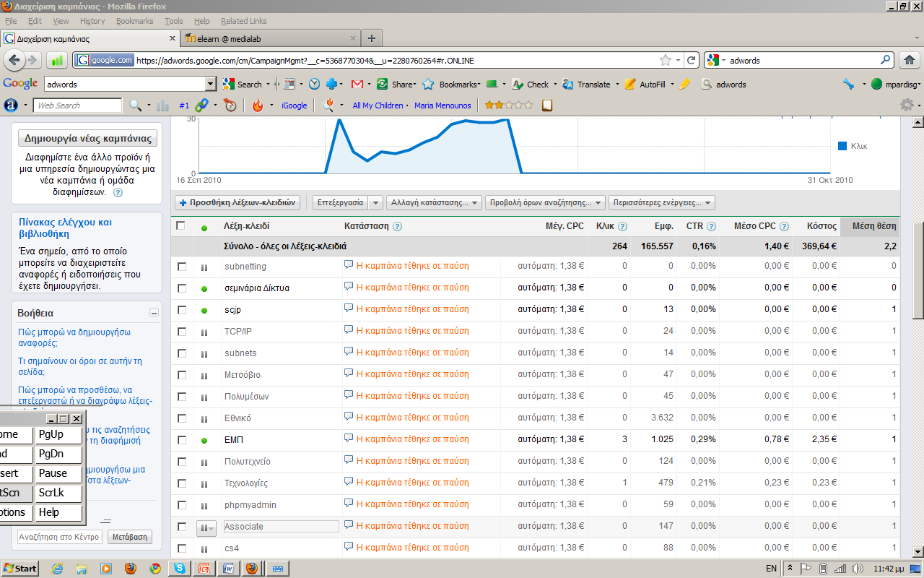Open the help icon under Δημιουργία νέας καμπάνιας

118,193
